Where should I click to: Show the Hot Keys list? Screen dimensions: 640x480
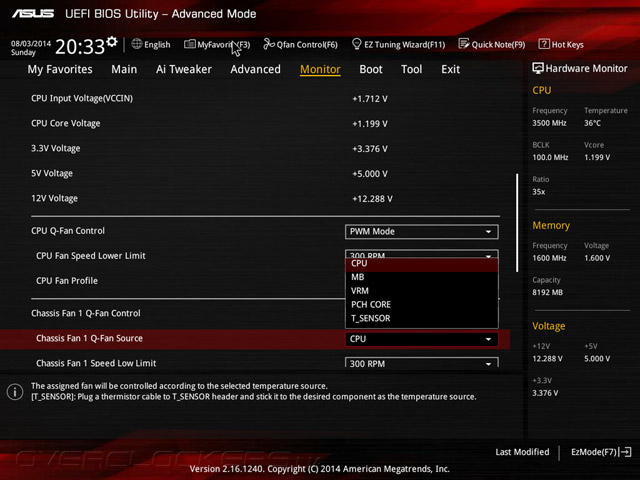pos(561,44)
